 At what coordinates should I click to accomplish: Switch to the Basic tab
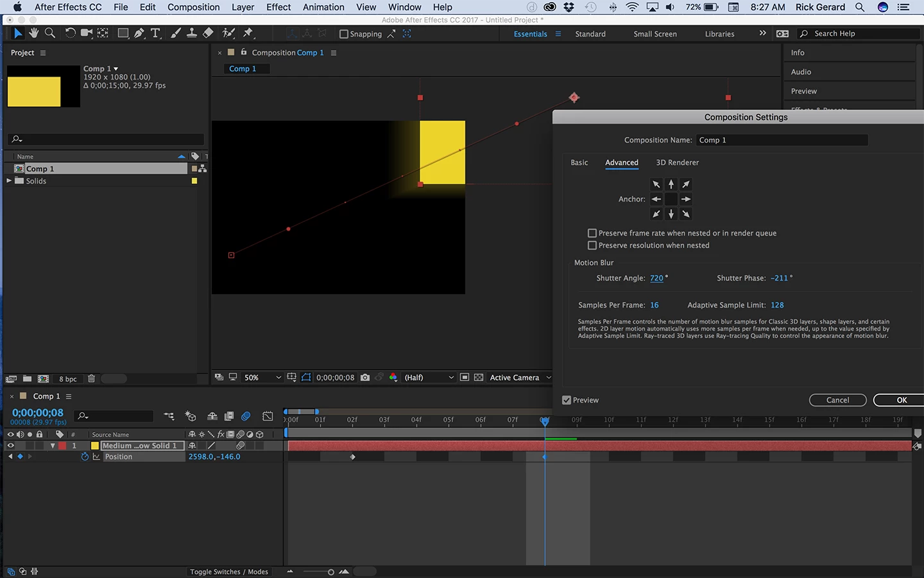click(x=579, y=162)
